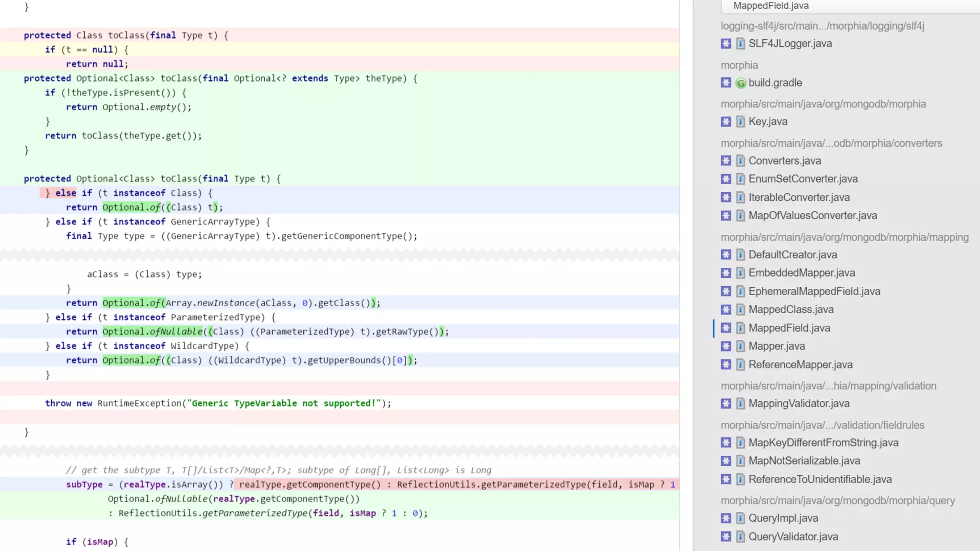Click the modified asterisk icon beside Mapper.java
Screen dimensions: 980x551
coord(725,346)
